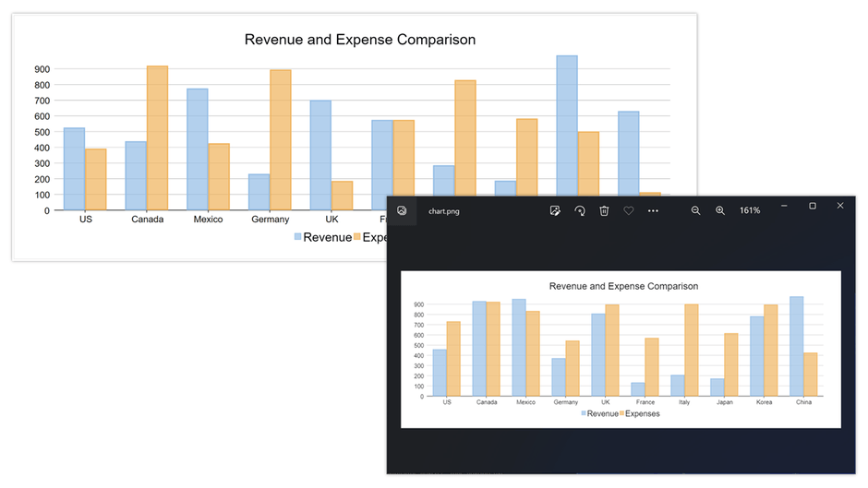Click the orange Expenses legend swatch in background chart
This screenshot has width=868, height=488.
coord(357,237)
